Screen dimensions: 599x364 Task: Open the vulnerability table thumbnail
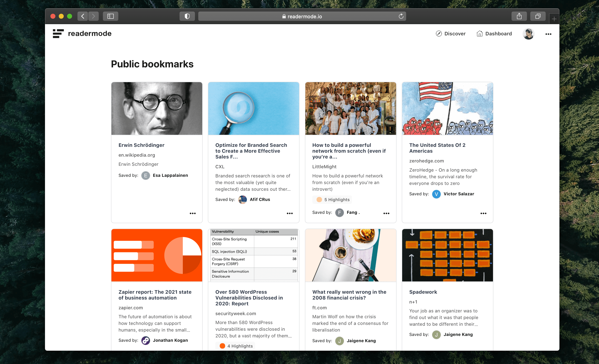click(x=253, y=255)
